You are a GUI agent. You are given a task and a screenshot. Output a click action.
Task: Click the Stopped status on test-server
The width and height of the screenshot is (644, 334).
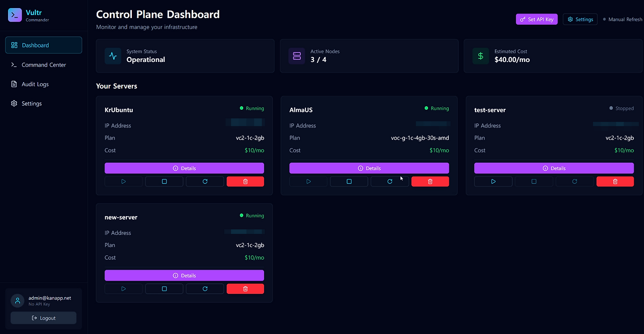[621, 108]
